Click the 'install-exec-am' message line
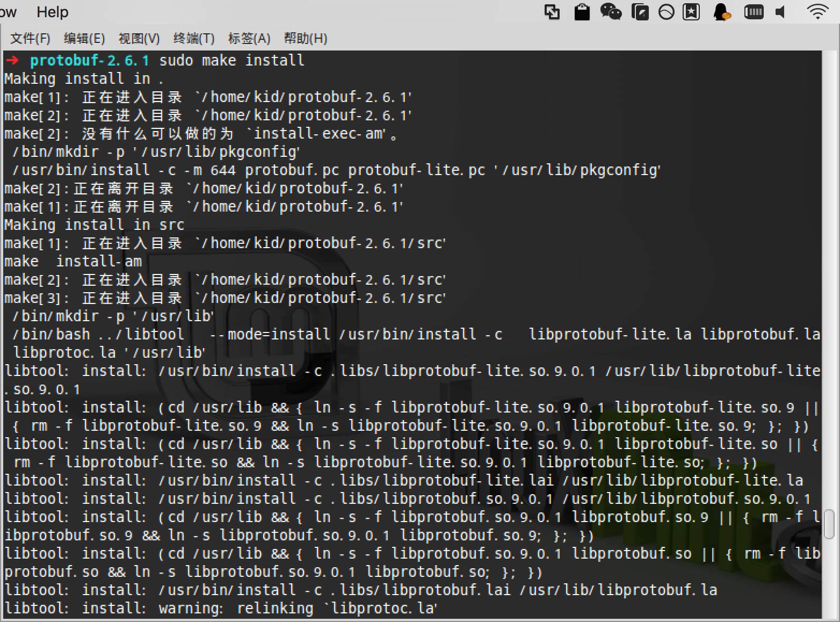This screenshot has height=622, width=840. 201,133
